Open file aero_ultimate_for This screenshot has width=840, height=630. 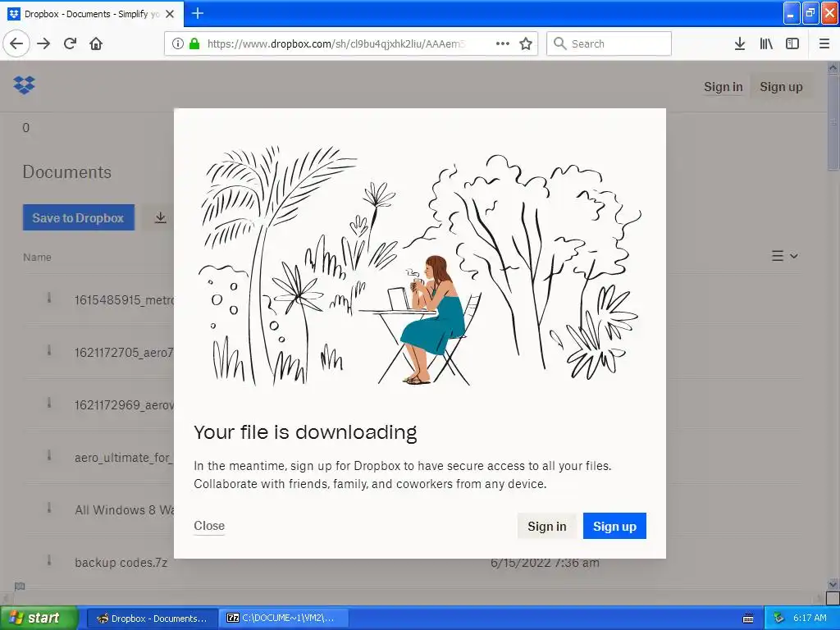tap(124, 458)
